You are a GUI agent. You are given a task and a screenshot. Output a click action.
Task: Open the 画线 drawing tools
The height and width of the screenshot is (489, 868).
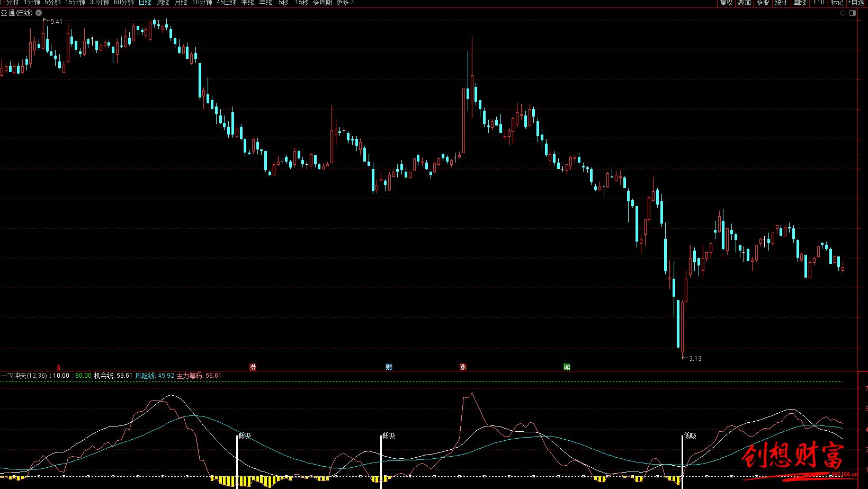(x=800, y=3)
